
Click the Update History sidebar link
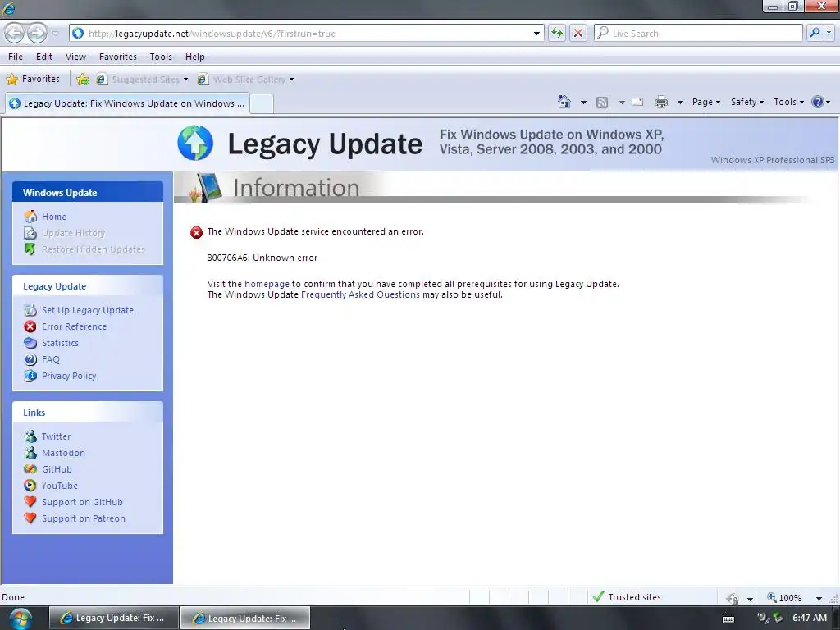(73, 233)
